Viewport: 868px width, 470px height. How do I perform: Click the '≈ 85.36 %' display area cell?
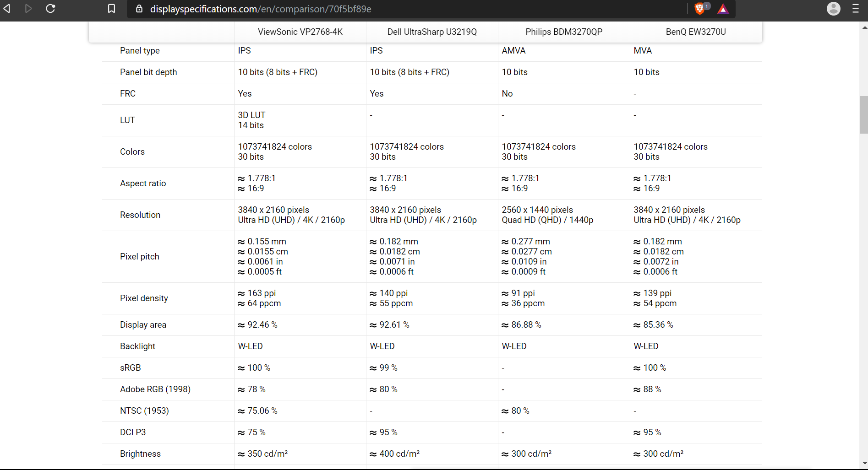point(654,325)
